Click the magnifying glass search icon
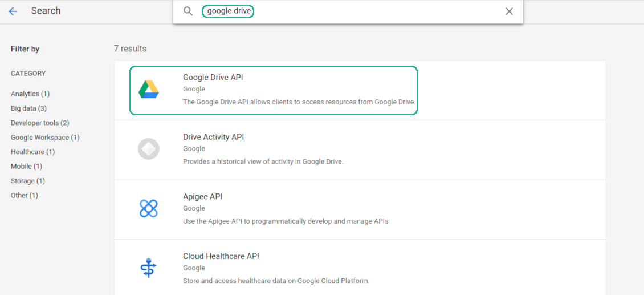This screenshot has width=644, height=295. pos(188,11)
